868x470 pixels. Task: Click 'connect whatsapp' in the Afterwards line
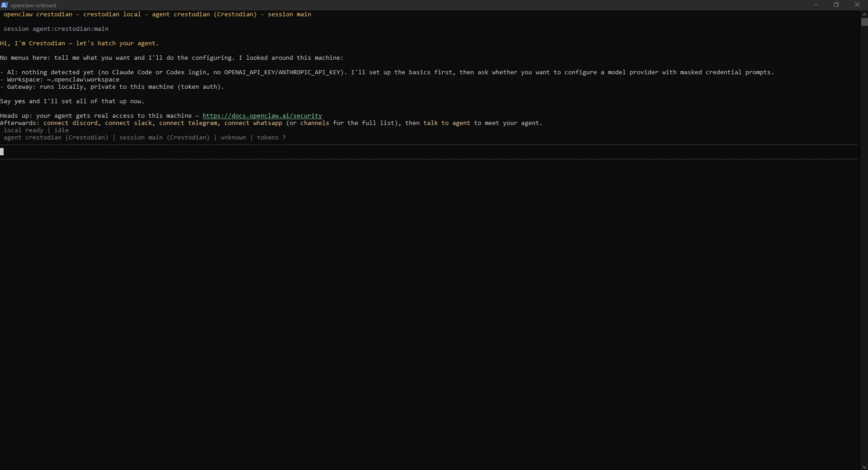click(253, 123)
